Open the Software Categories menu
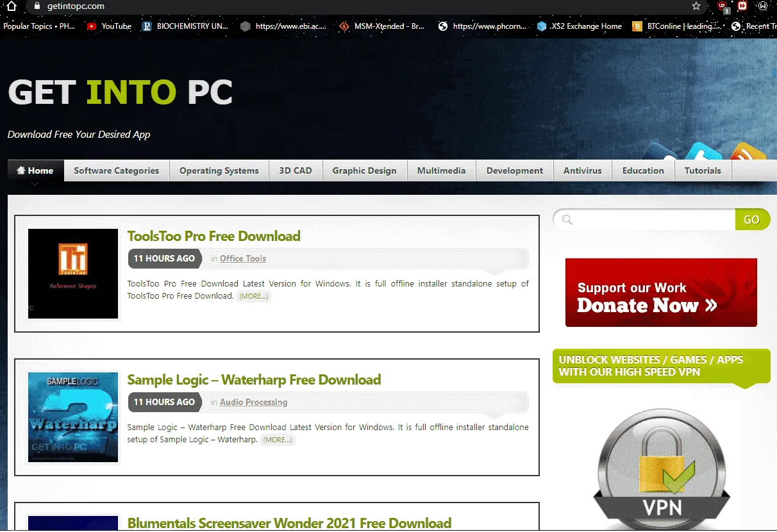Viewport: 777px width, 532px height. pyautogui.click(x=117, y=170)
